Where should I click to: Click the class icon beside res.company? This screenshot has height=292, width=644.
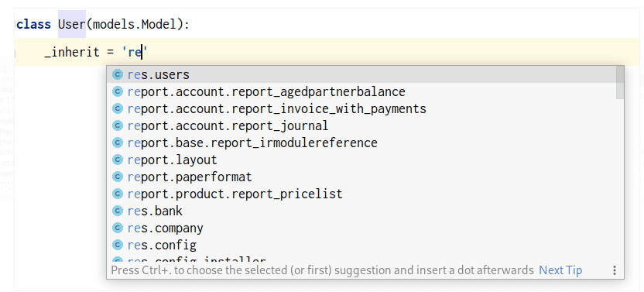tap(118, 228)
